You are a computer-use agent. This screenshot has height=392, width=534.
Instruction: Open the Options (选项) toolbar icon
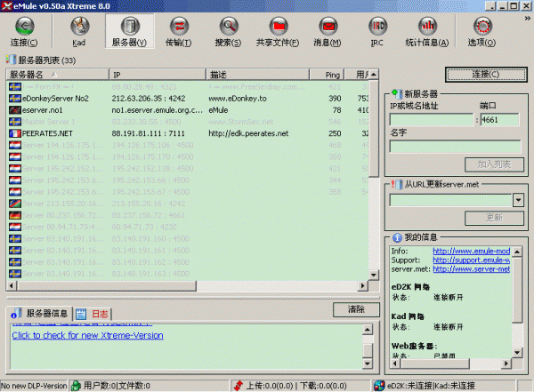(482, 26)
